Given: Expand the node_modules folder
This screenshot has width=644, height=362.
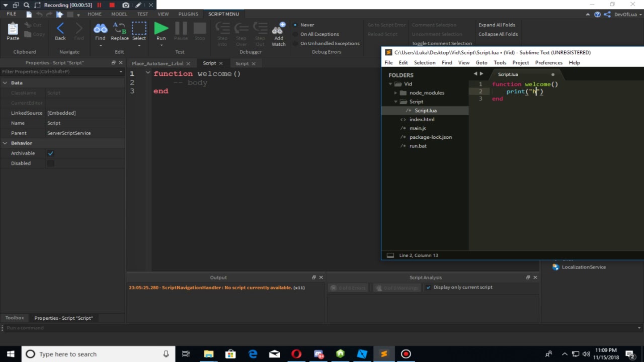Looking at the screenshot, I should (396, 93).
